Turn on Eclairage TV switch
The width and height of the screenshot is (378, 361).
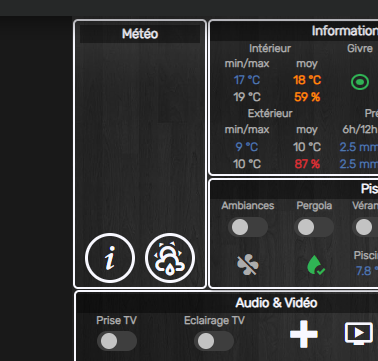point(214,341)
